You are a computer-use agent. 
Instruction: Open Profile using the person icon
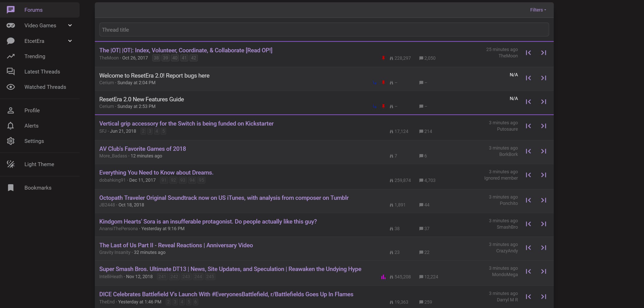point(11,110)
